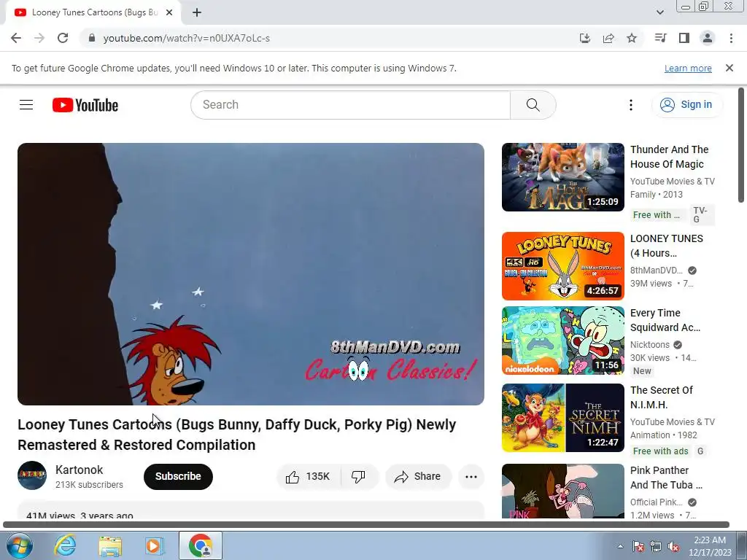Open the Action Center flag icon
The width and height of the screenshot is (747, 560).
tap(638, 547)
